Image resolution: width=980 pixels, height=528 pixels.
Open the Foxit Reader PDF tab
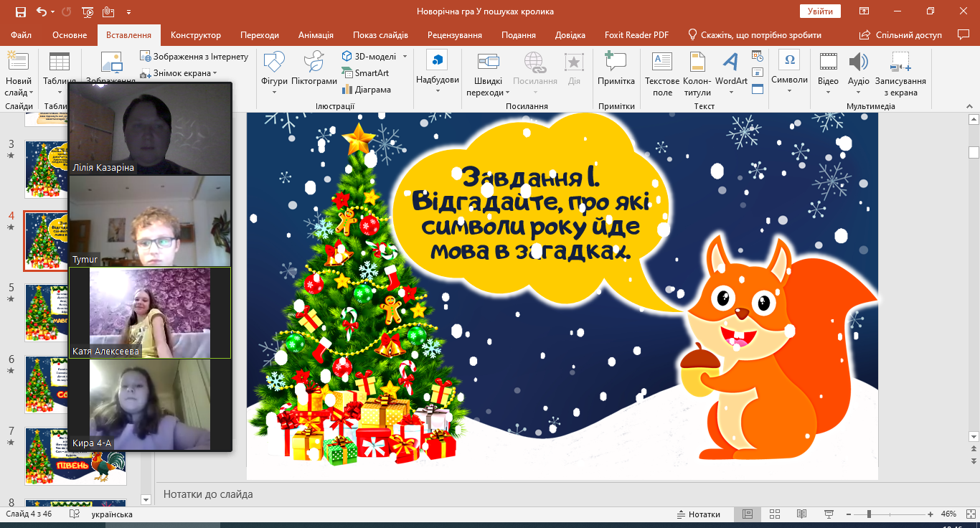635,34
